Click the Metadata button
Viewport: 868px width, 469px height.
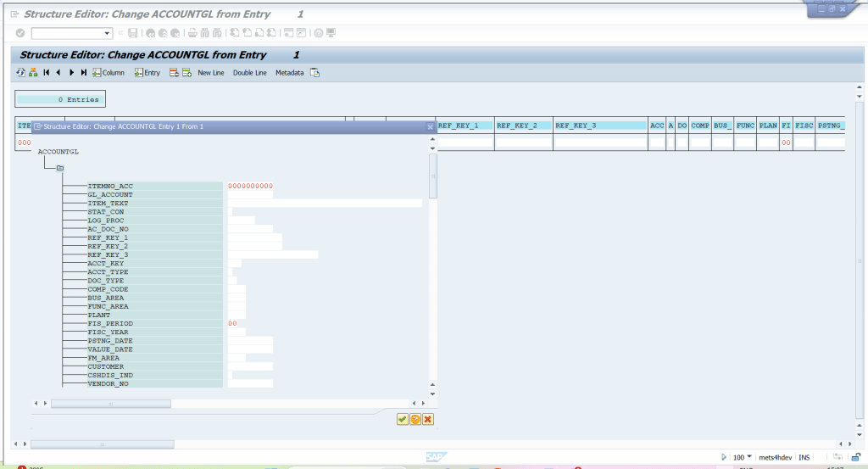290,73
